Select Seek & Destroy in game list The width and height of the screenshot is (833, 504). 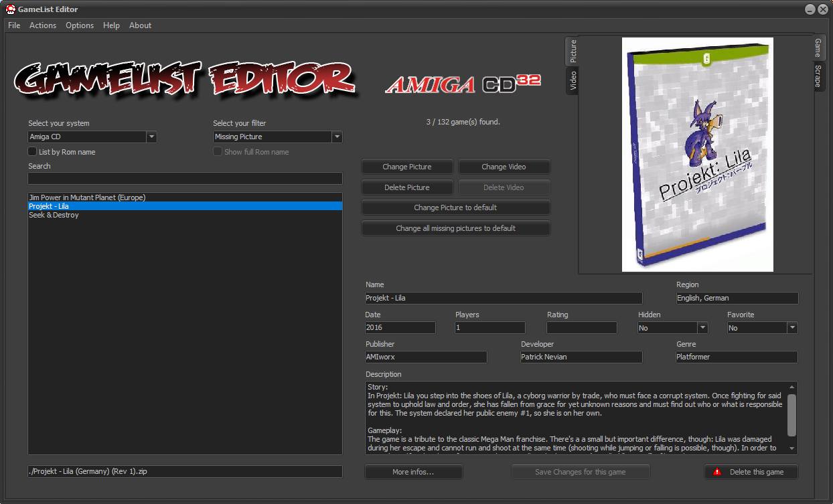(x=185, y=215)
